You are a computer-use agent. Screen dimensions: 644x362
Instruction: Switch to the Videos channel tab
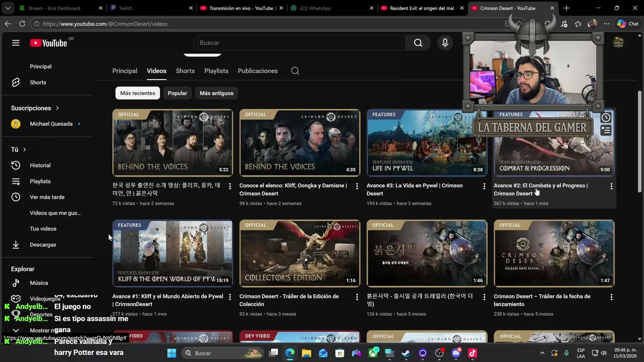coord(156,71)
